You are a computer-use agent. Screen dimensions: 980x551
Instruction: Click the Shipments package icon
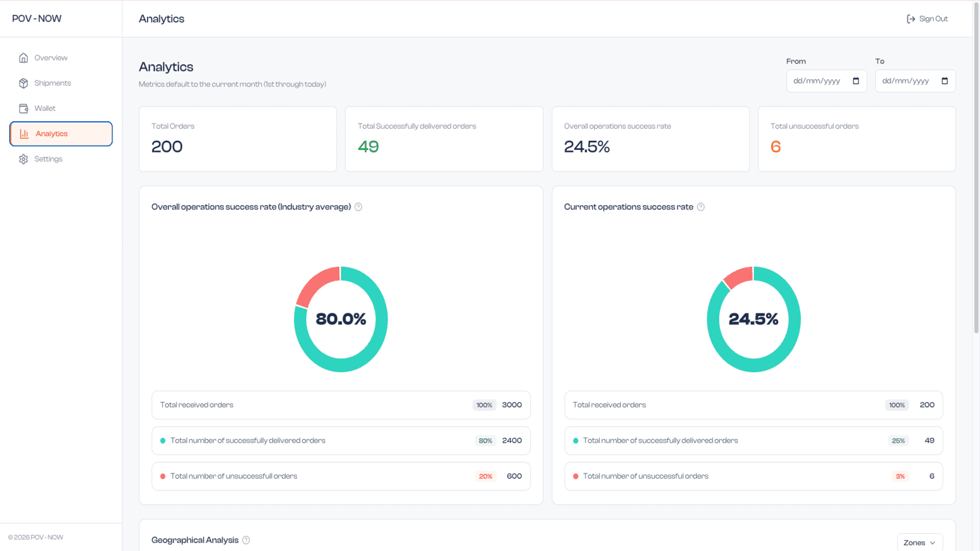[x=23, y=83]
